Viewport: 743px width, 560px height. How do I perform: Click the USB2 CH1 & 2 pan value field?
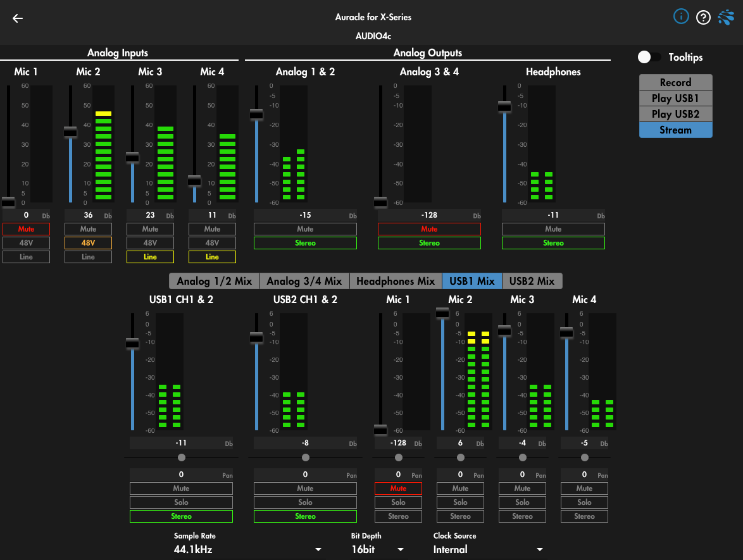coord(305,475)
